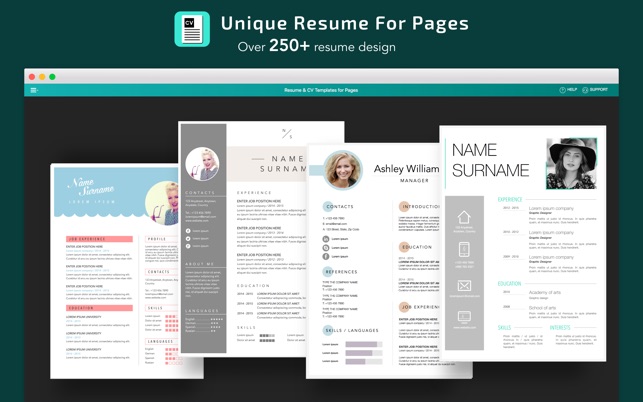Click the SUPPORT label in toolbar
The image size is (643, 402).
point(599,89)
